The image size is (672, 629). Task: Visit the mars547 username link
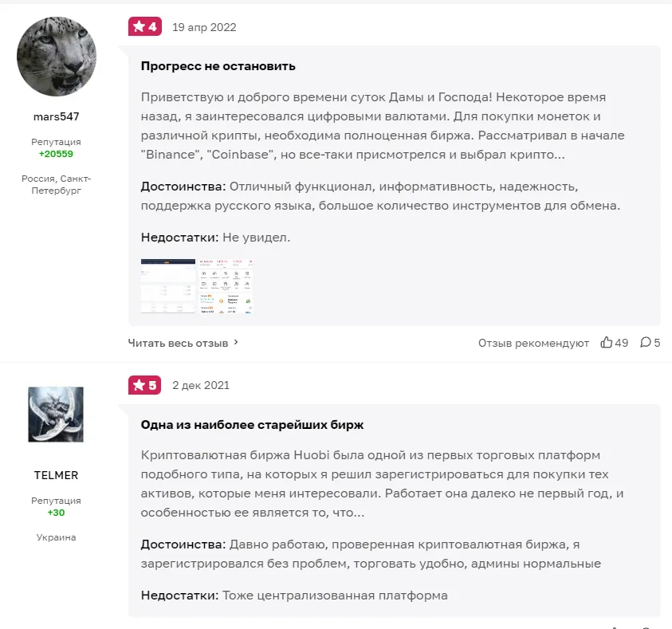[56, 116]
